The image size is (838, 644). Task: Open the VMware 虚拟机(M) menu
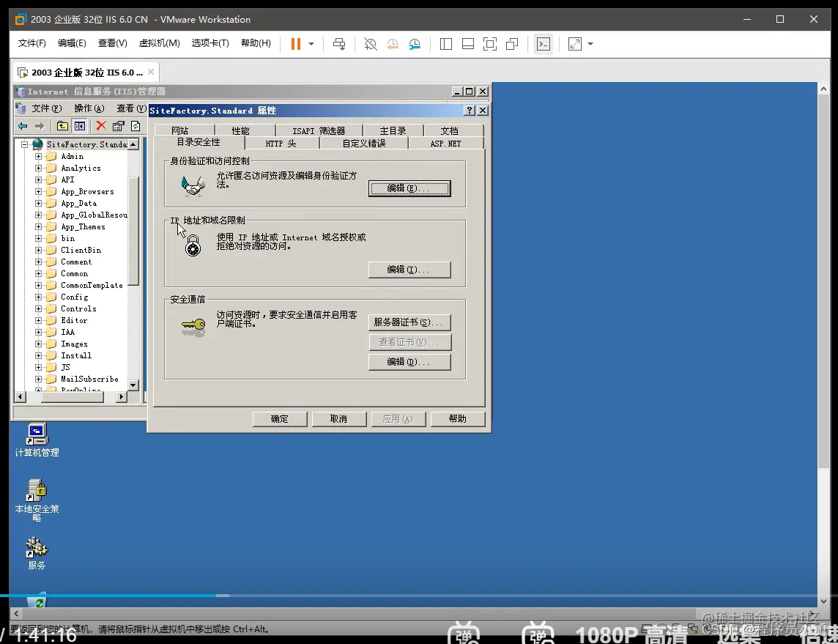[x=159, y=43]
